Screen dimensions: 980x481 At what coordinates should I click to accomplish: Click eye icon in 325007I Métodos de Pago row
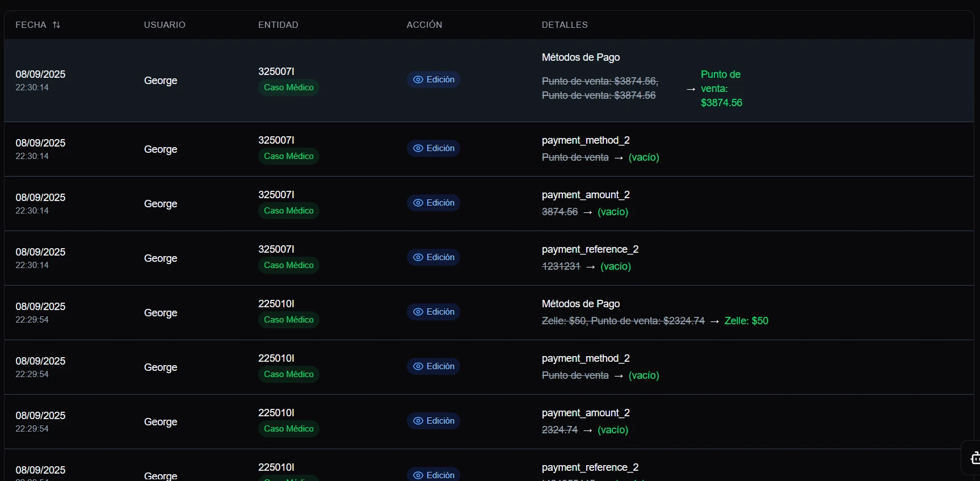[x=418, y=80]
